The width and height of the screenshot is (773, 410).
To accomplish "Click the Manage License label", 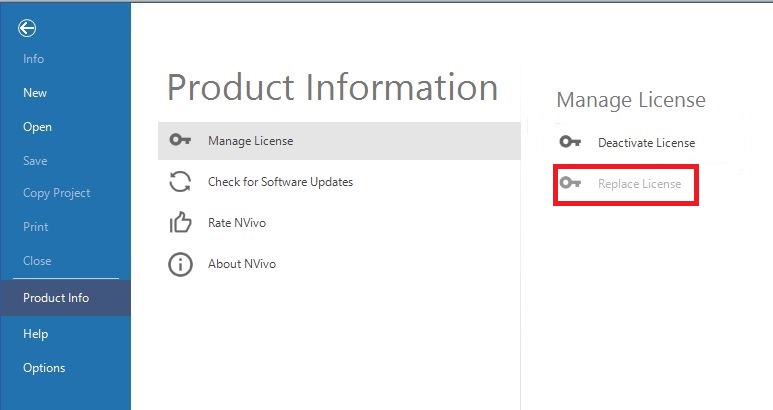I will click(250, 141).
